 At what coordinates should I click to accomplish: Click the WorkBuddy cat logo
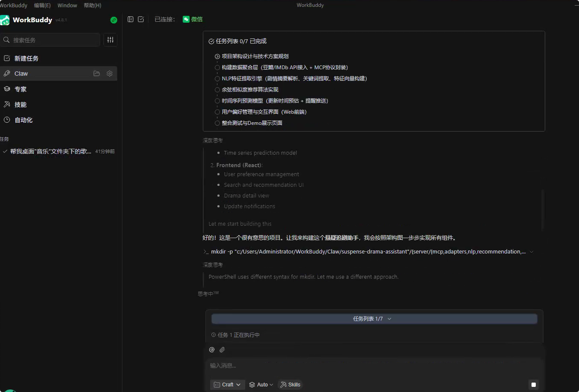(5, 20)
